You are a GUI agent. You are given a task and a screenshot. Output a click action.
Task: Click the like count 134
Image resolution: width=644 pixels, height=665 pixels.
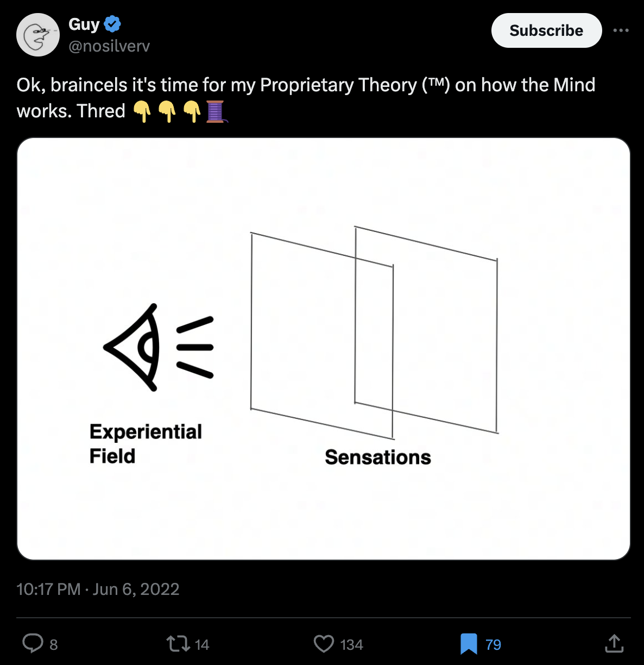(x=351, y=645)
